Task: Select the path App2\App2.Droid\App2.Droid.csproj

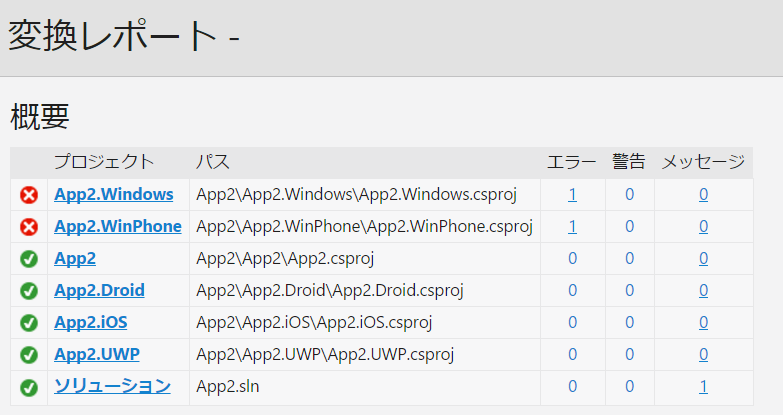Action: click(x=330, y=290)
